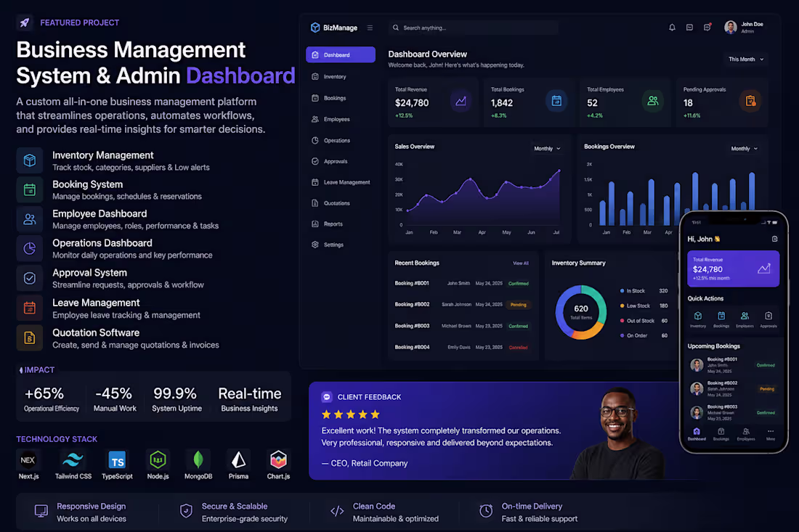Click the Total Employees people icon
Image resolution: width=799 pixels, height=532 pixels.
653,102
